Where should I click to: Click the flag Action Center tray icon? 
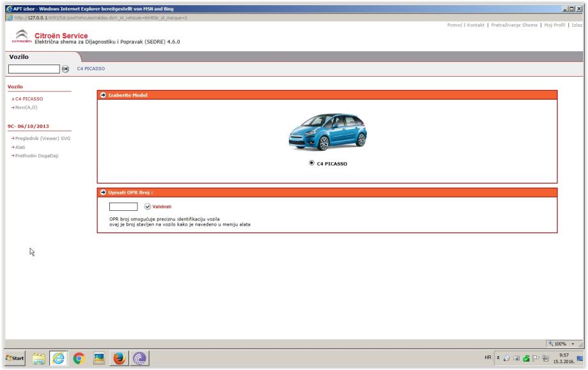click(x=536, y=358)
